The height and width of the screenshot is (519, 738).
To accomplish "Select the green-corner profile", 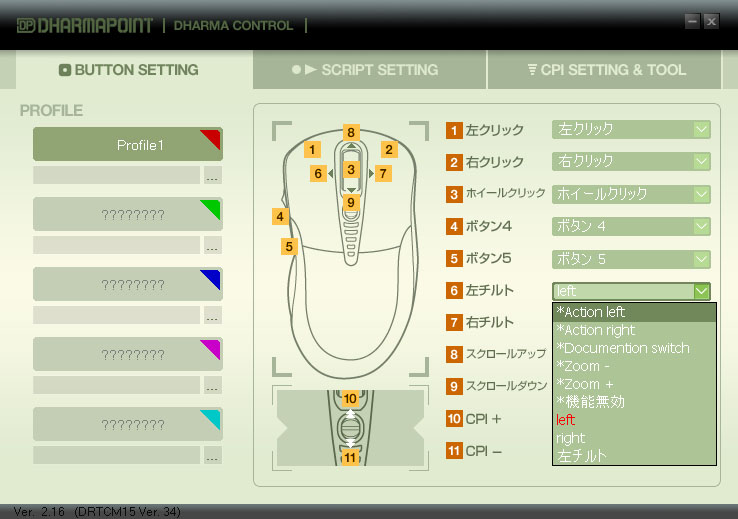I will (128, 215).
